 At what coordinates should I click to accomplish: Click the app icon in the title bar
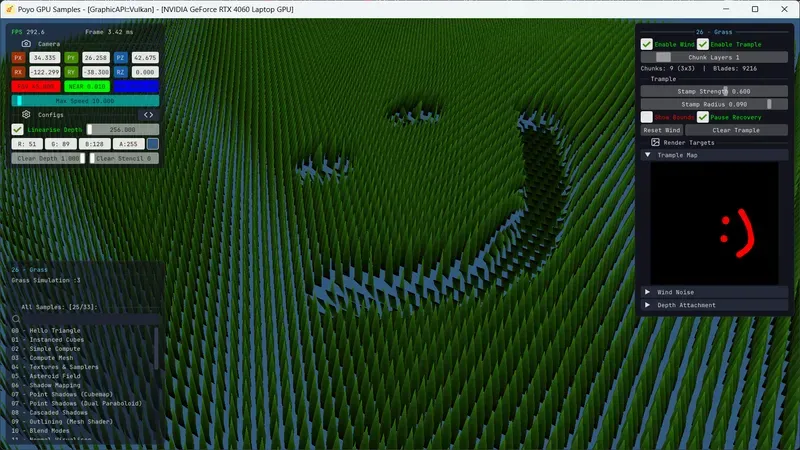[9, 9]
